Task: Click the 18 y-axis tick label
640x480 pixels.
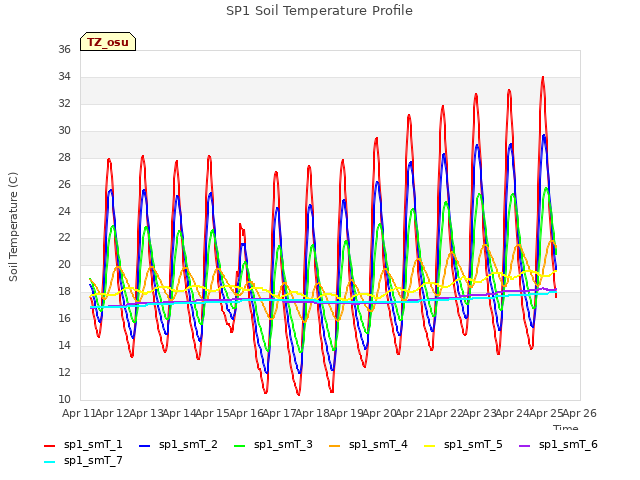Action: pos(64,291)
